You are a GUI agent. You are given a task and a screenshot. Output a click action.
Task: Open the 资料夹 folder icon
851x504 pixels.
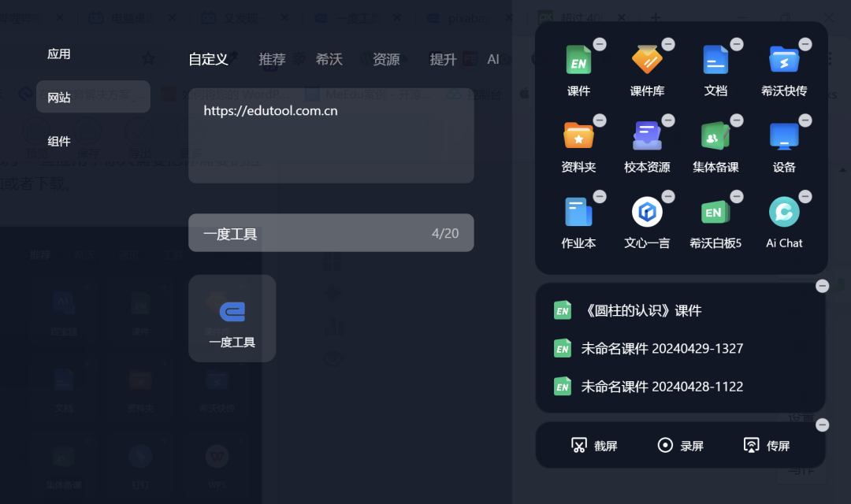(578, 135)
